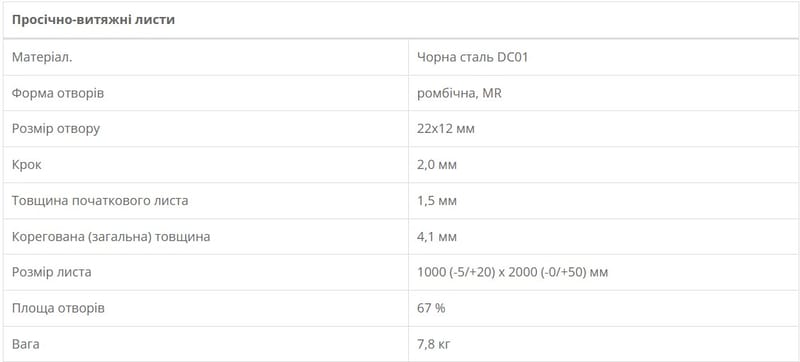The width and height of the screenshot is (800, 362).
Task: Click the 1000 x 2000 мм sheet size value
Action: tap(513, 273)
